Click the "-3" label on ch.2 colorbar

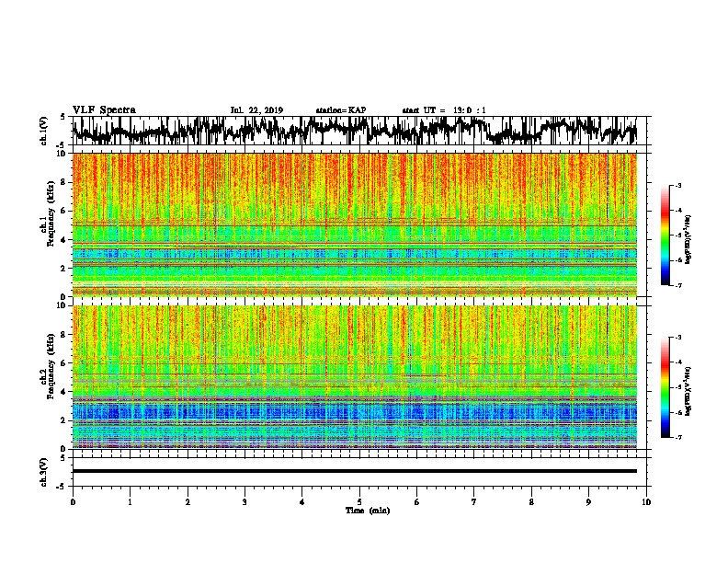[677, 338]
